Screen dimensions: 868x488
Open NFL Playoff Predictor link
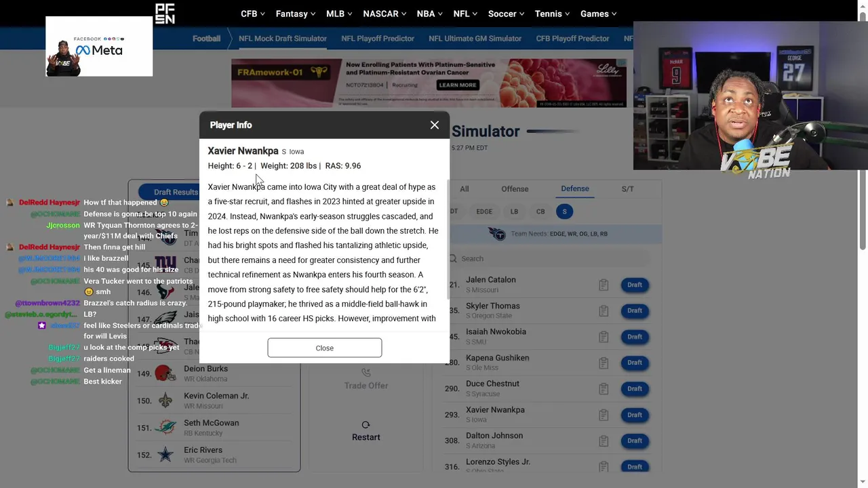click(378, 39)
